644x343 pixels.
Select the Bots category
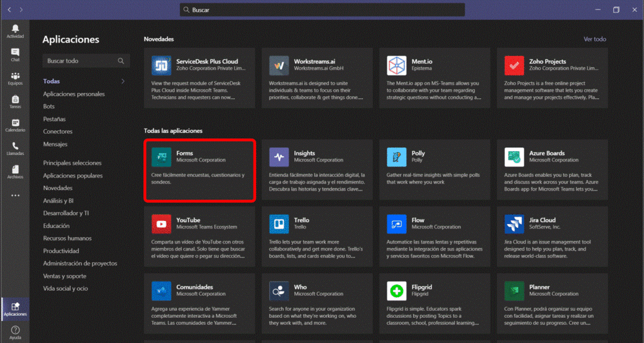click(x=49, y=106)
